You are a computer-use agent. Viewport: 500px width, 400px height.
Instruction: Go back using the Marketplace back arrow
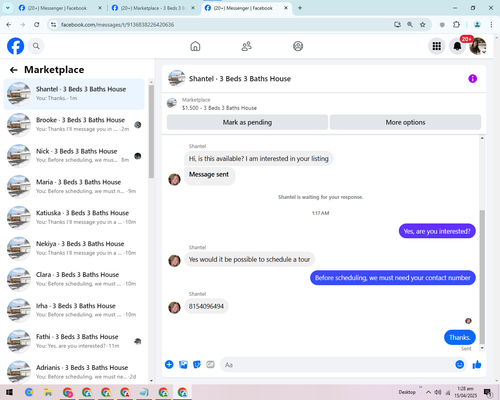(x=14, y=70)
